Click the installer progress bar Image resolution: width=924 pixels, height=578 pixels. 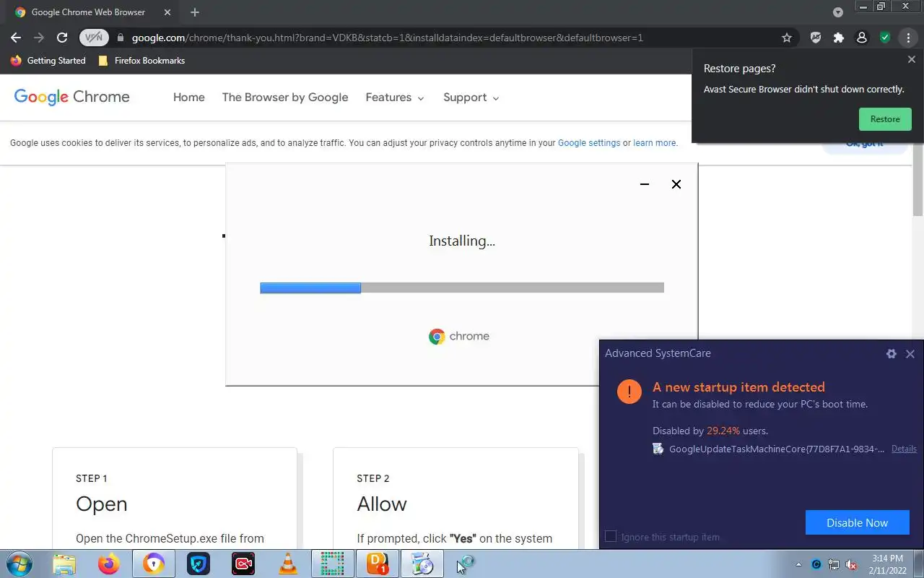pyautogui.click(x=462, y=288)
